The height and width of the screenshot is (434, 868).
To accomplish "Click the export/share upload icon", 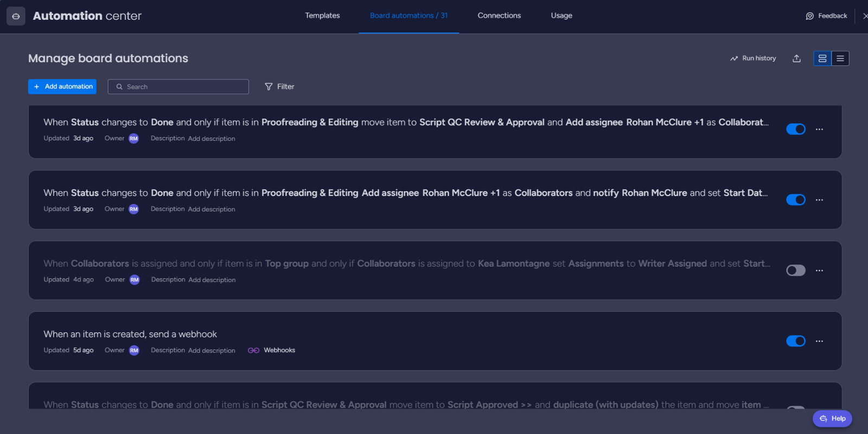I will click(796, 59).
